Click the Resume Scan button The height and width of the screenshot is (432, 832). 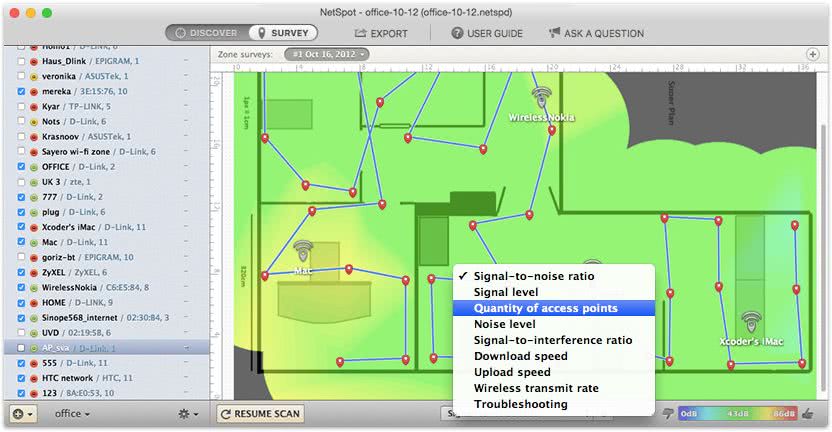pos(261,414)
